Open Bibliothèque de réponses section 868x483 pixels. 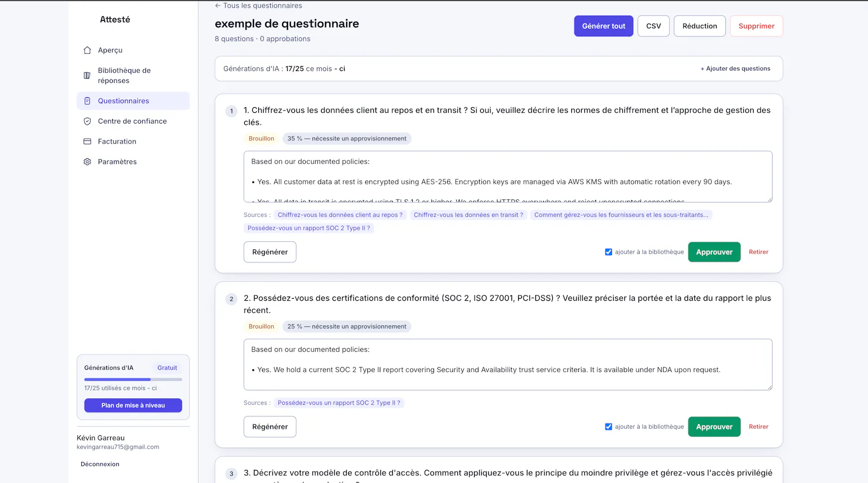[133, 75]
